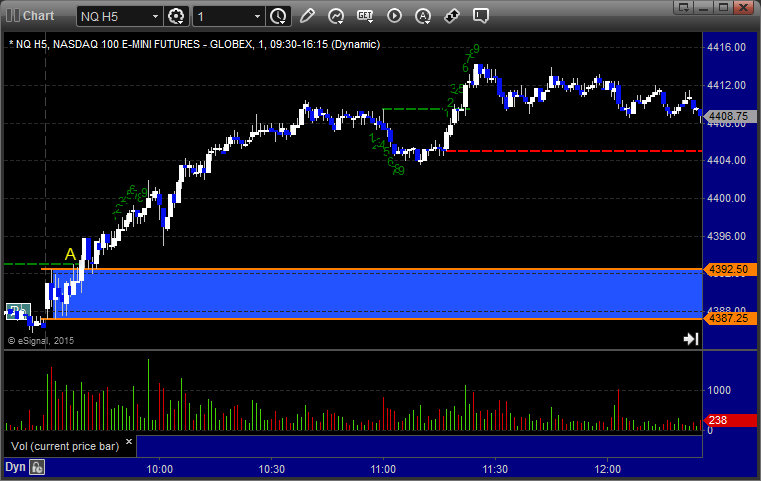Click the 11:30 time axis label
The height and width of the screenshot is (481, 761).
click(x=496, y=469)
